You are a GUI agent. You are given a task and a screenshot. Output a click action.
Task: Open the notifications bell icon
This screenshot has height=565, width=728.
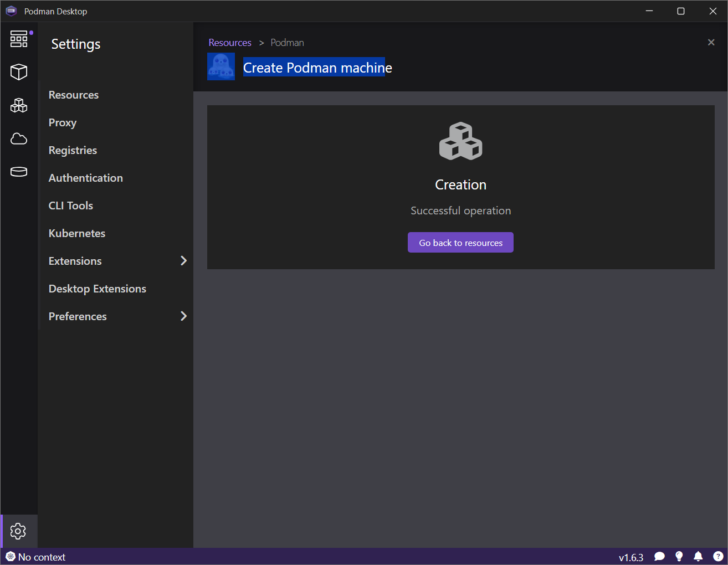click(698, 557)
